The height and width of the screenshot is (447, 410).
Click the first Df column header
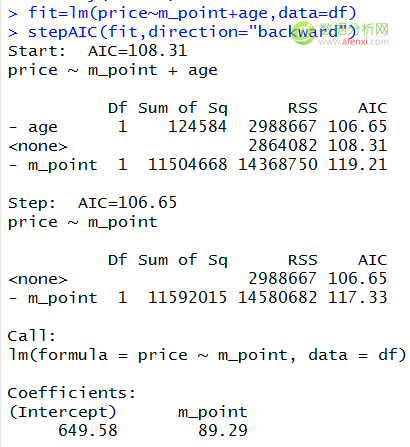[x=118, y=108]
